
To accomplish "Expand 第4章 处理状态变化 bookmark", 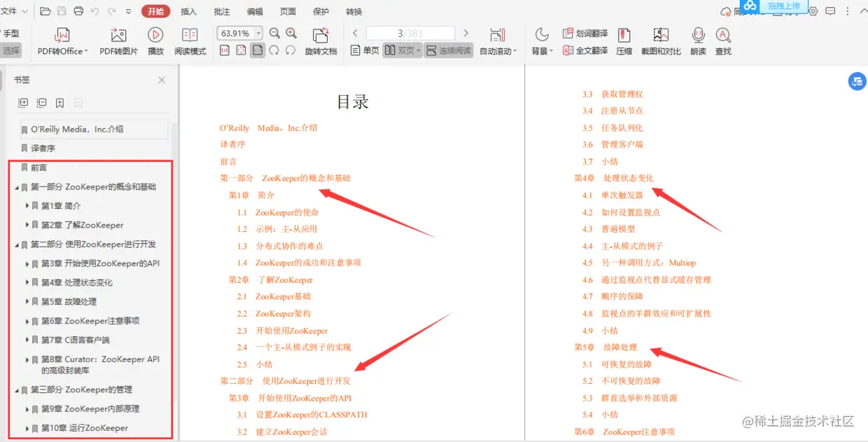I will point(27,282).
